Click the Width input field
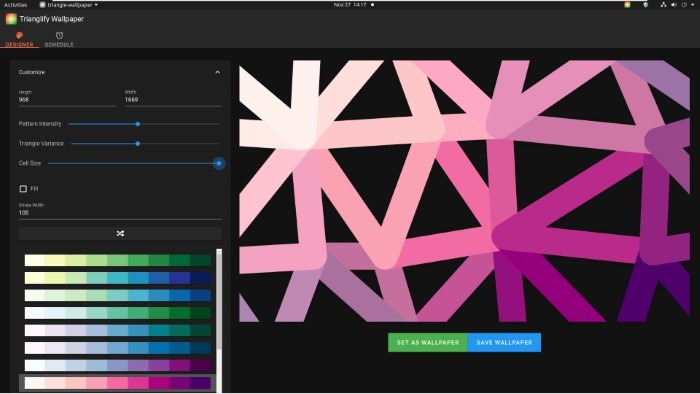This screenshot has width=700, height=394. 173,100
